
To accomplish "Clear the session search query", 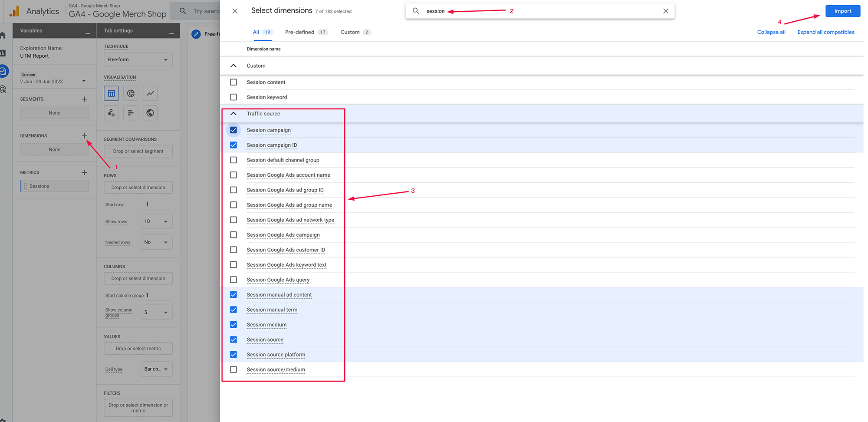I will click(665, 11).
